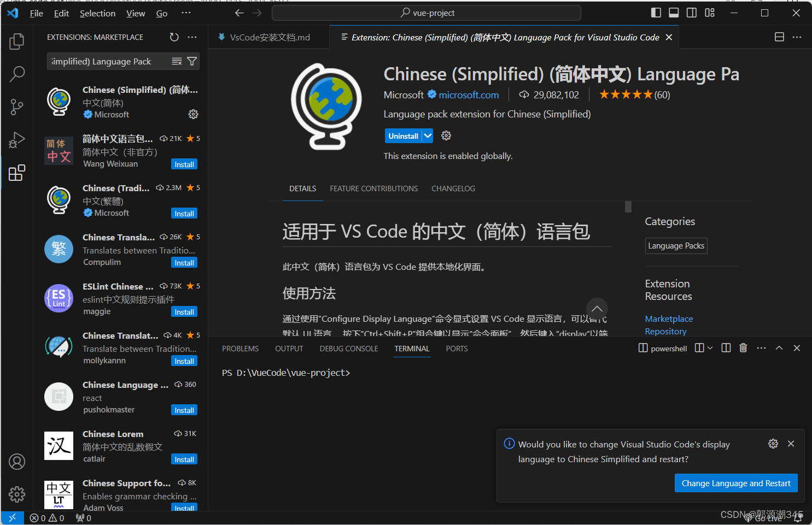The height and width of the screenshot is (525, 812).
Task: Split the terminal
Action: pos(726,348)
